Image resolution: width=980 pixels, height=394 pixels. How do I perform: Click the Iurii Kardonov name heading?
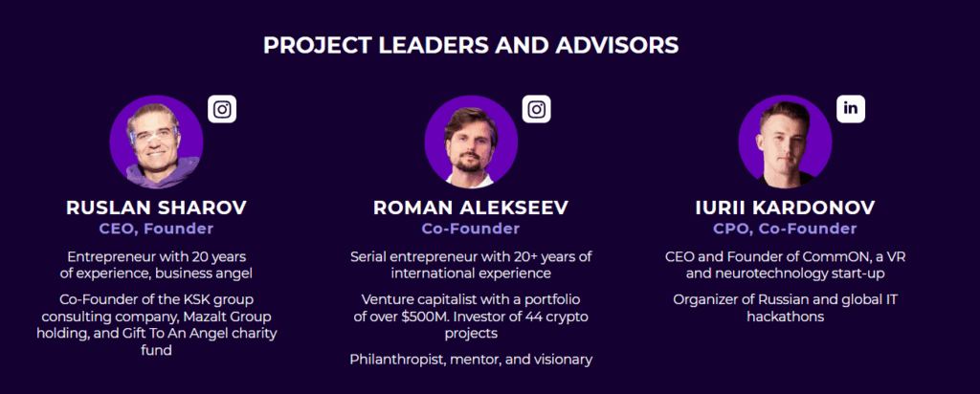pos(785,208)
